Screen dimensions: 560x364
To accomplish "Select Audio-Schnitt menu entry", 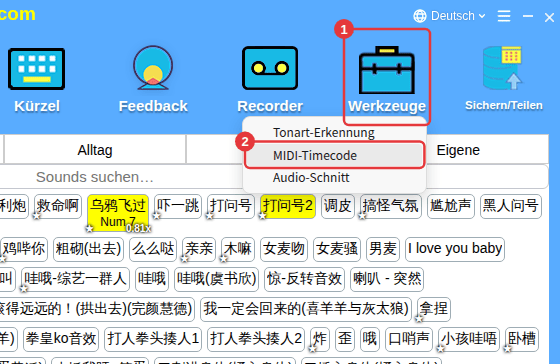I will point(311,178).
